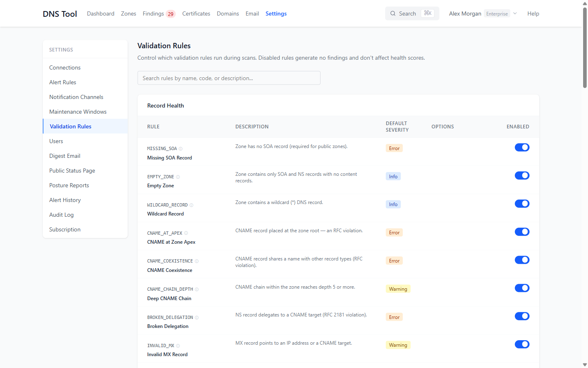Open Audit Log in sidebar
588x368 pixels.
click(x=85, y=215)
